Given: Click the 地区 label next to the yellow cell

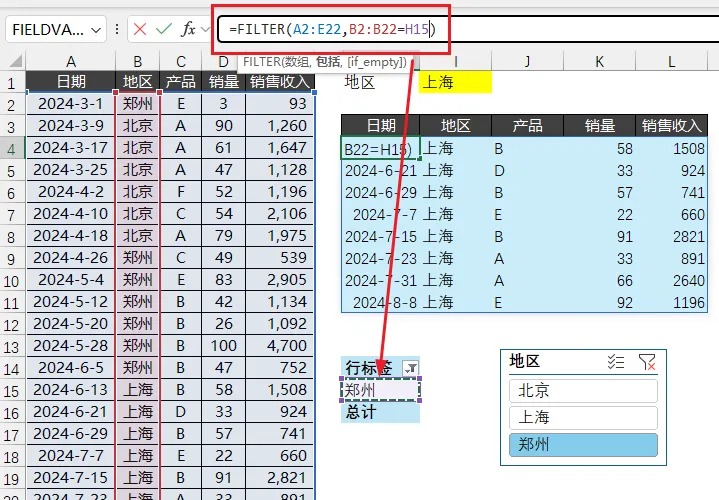Looking at the screenshot, I should [x=360, y=82].
